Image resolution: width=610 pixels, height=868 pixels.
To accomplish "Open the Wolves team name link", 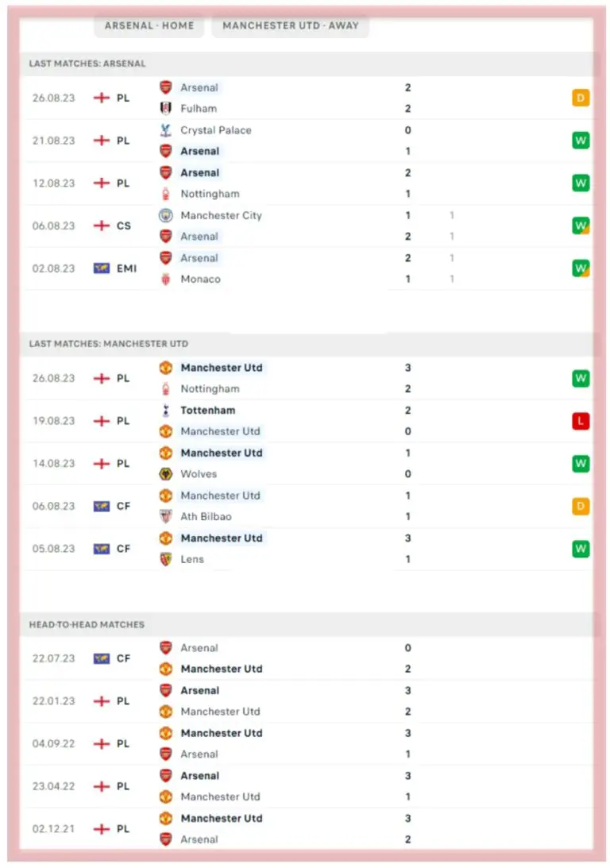I will pyautogui.click(x=199, y=474).
